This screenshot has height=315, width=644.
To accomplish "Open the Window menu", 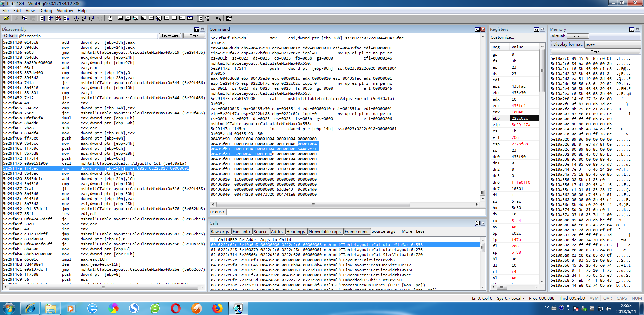I will pos(65,10).
